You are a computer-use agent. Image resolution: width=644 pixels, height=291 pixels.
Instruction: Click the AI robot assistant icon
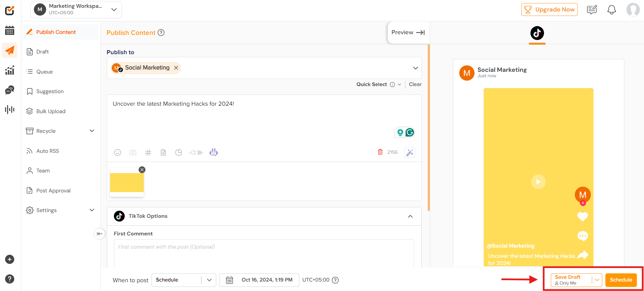point(214,152)
